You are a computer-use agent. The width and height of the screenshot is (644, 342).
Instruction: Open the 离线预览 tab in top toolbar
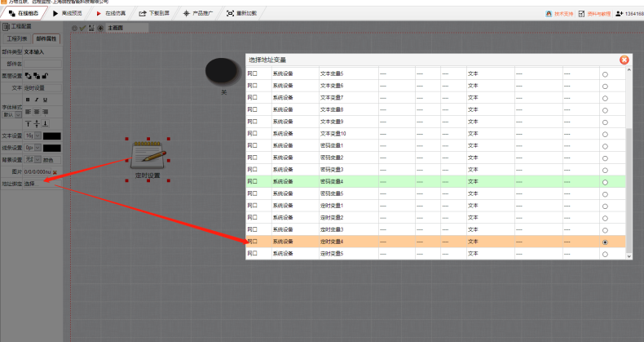(x=67, y=14)
